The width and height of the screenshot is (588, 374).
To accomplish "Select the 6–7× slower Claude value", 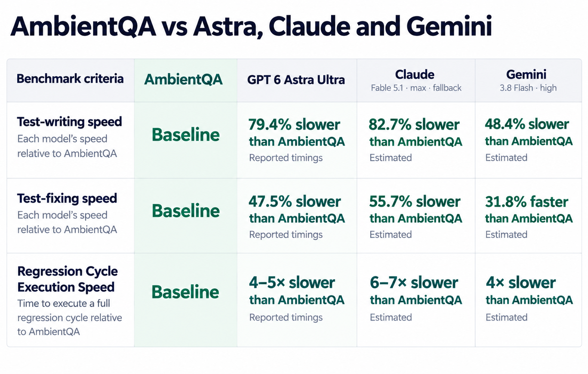I will point(414,282).
